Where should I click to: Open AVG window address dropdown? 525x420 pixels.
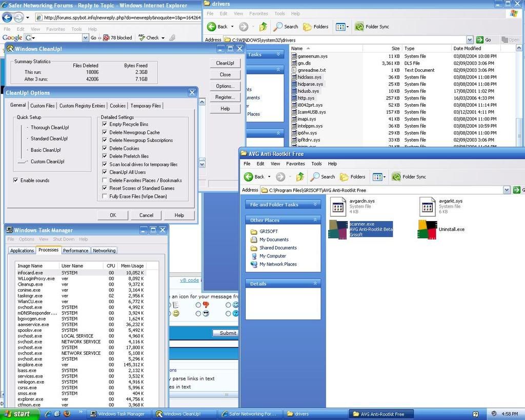[507, 190]
